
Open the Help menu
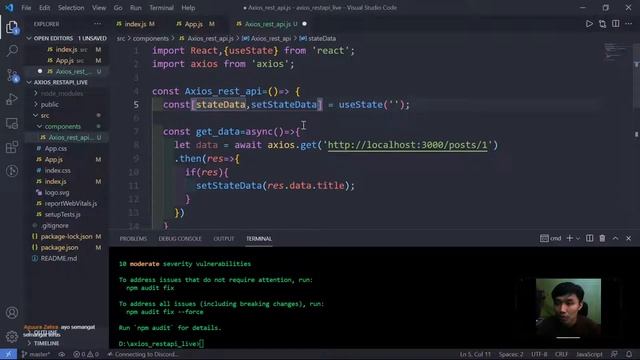coord(188,8)
